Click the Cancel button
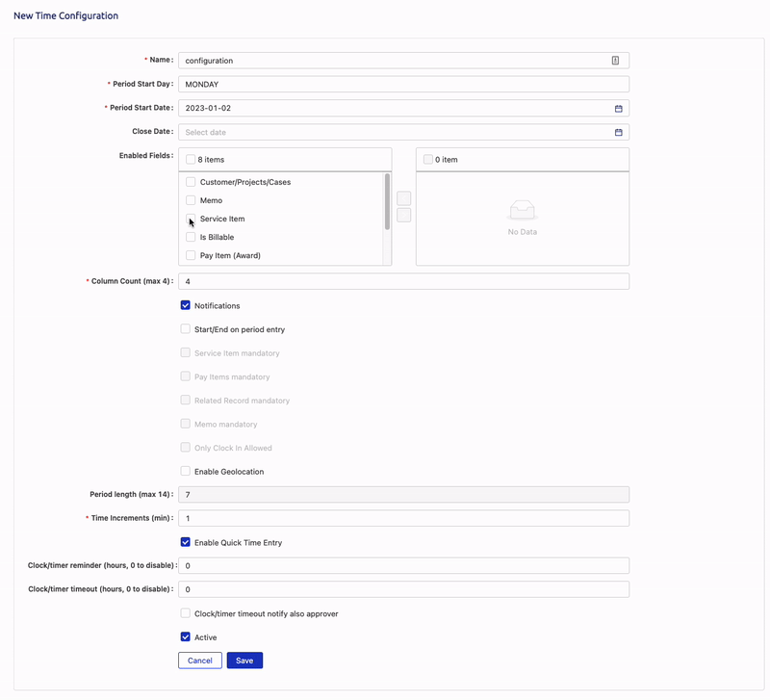770x700 pixels. tap(200, 661)
